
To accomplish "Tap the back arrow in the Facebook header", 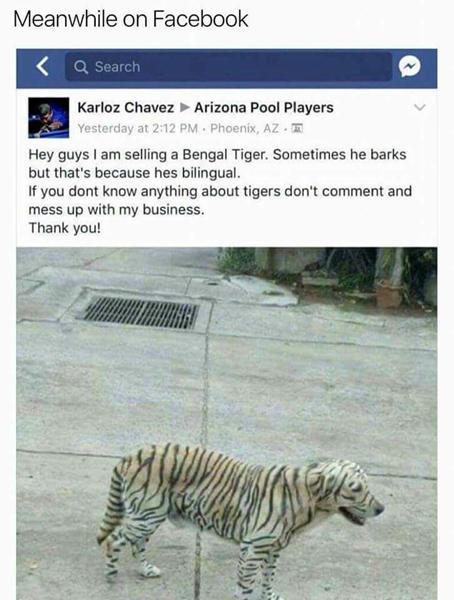I will 42,67.
